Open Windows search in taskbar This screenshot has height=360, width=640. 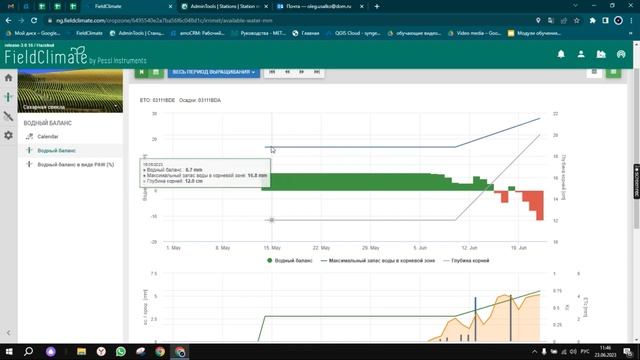(29, 351)
